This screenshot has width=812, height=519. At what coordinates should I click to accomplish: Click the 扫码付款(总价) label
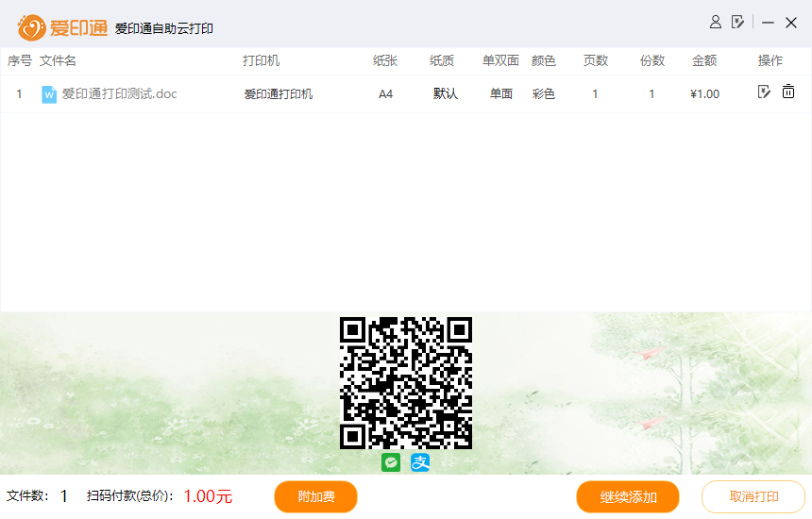130,495
